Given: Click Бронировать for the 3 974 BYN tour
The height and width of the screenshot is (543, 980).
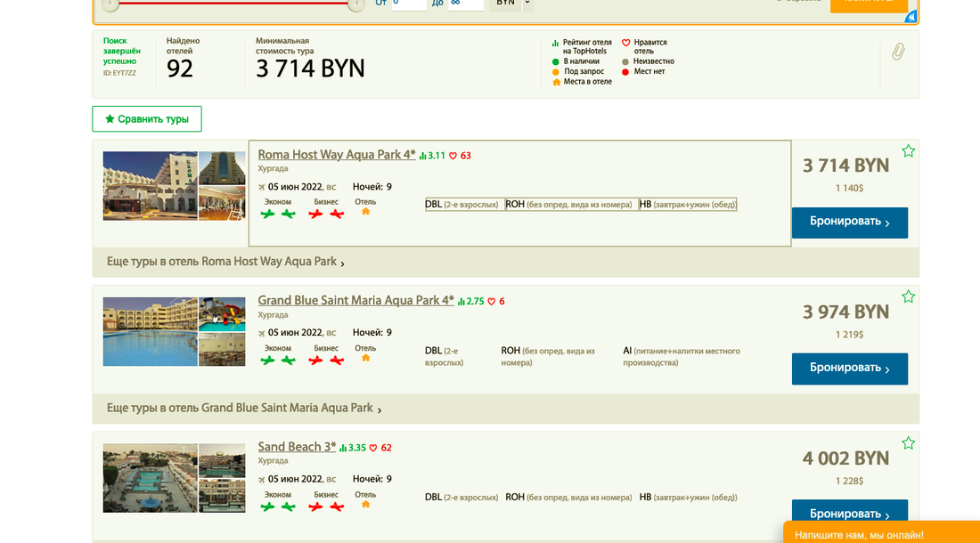Looking at the screenshot, I should point(849,369).
